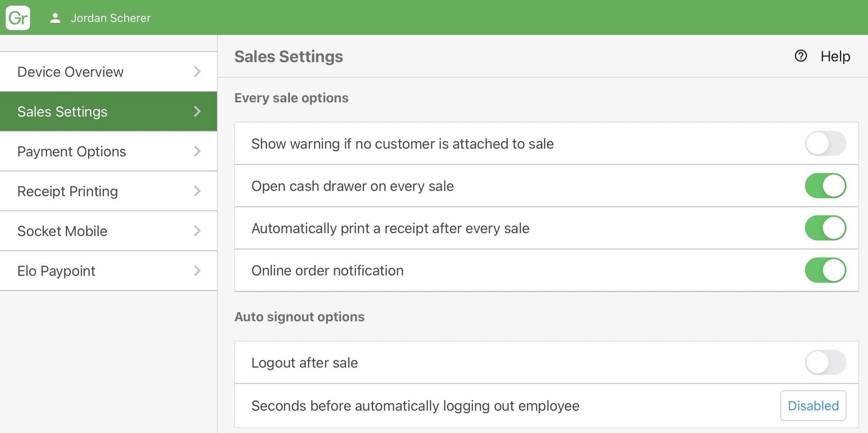Go to Receipt Printing settings
The image size is (868, 433).
tap(67, 191)
